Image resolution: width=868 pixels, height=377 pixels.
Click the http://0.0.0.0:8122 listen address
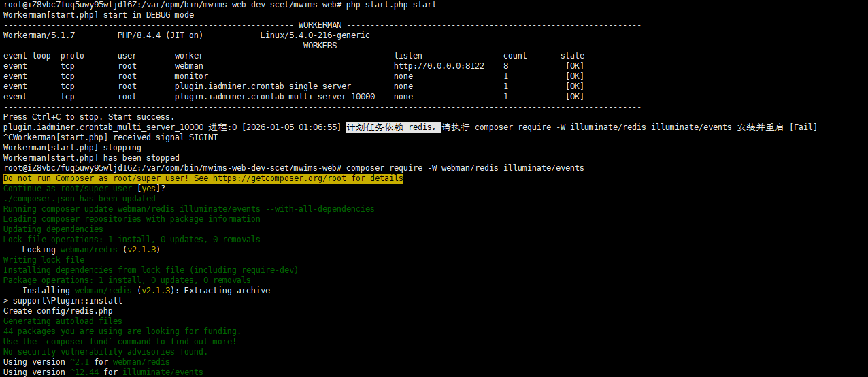[x=439, y=66]
